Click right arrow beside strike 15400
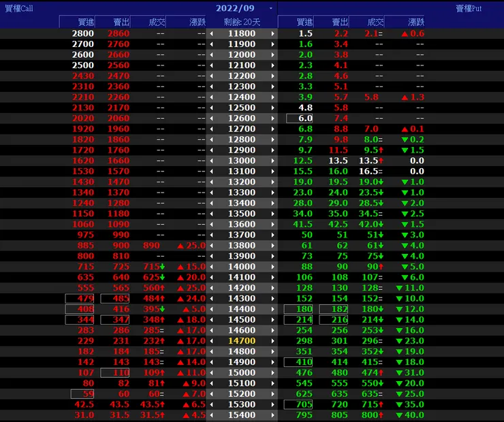Screen dimensions: 504x422 (x=273, y=415)
